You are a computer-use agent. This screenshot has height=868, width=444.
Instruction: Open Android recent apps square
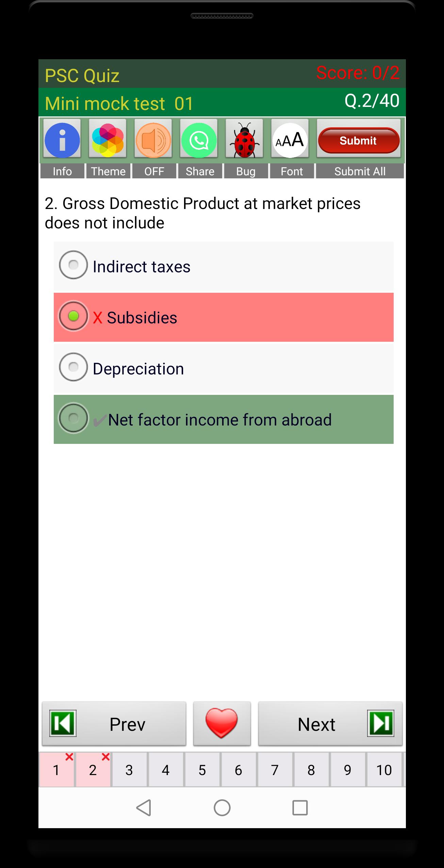[300, 807]
